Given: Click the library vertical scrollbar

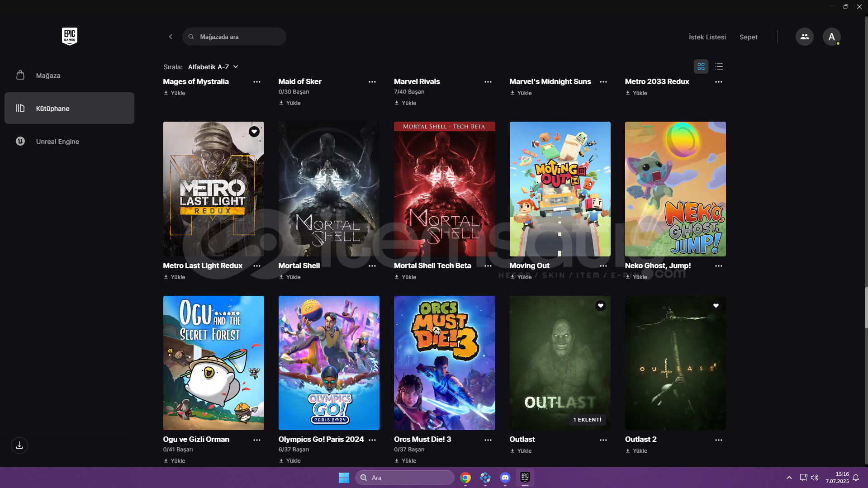Looking at the screenshot, I should click(866, 308).
